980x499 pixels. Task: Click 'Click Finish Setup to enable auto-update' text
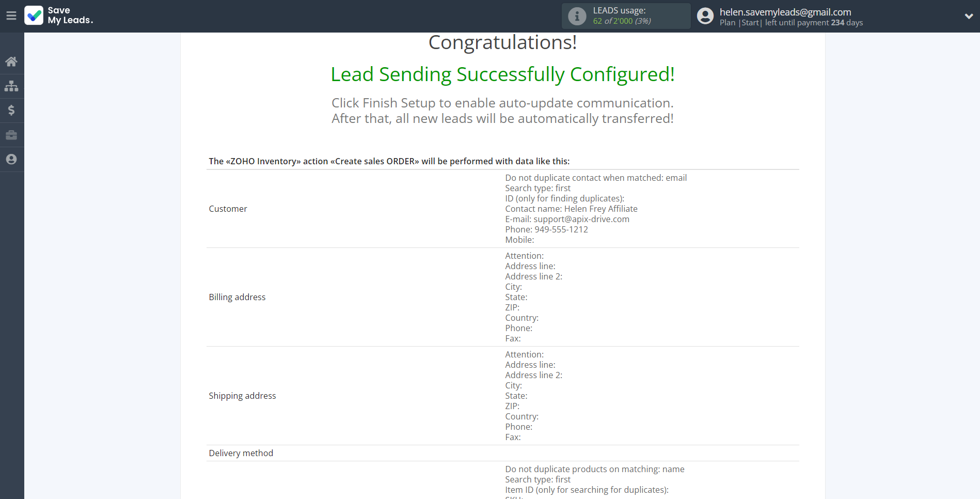[x=502, y=103]
